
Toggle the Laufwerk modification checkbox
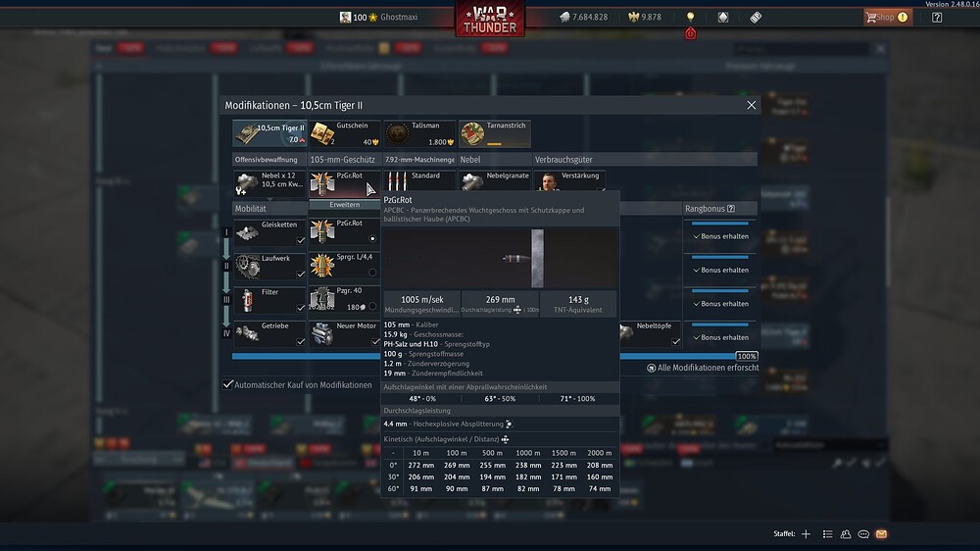(301, 274)
